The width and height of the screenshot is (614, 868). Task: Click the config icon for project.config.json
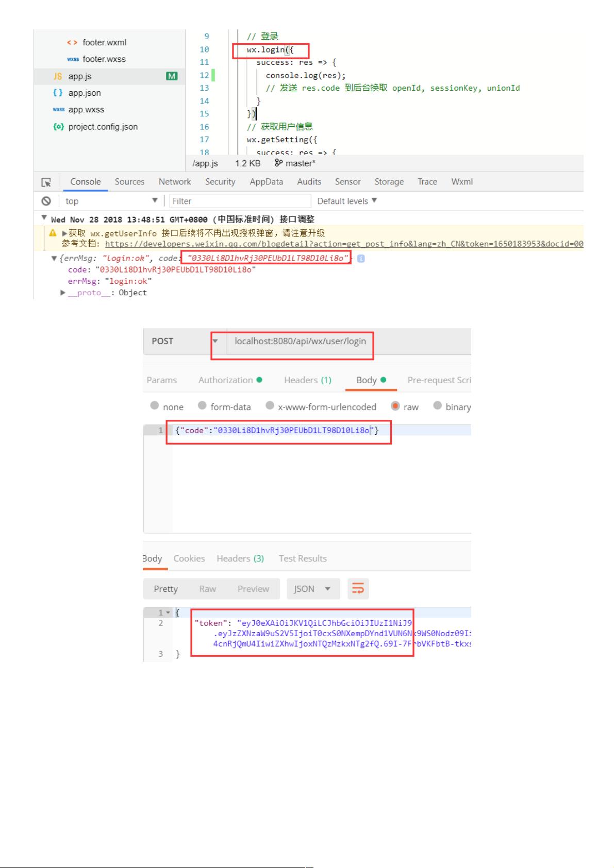[x=58, y=127]
